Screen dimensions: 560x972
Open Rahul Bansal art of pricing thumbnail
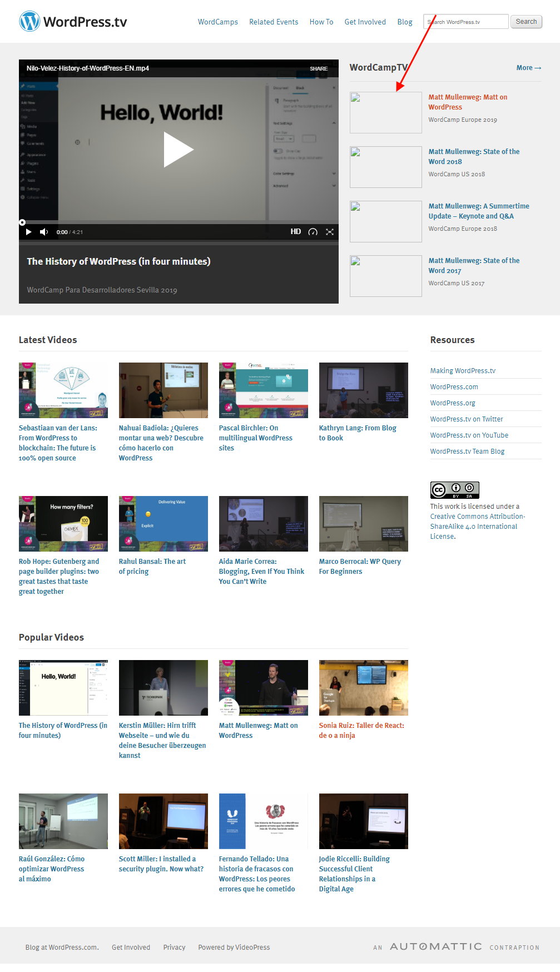(x=163, y=524)
